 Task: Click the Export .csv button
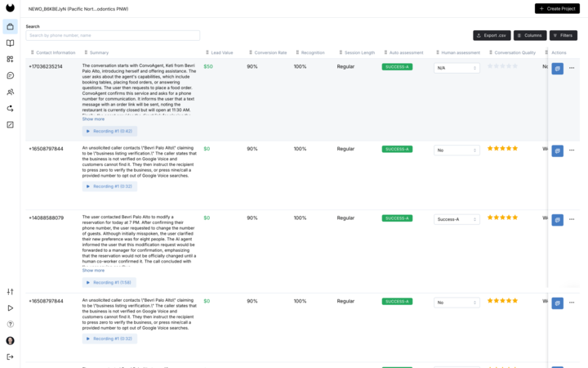[492, 36]
